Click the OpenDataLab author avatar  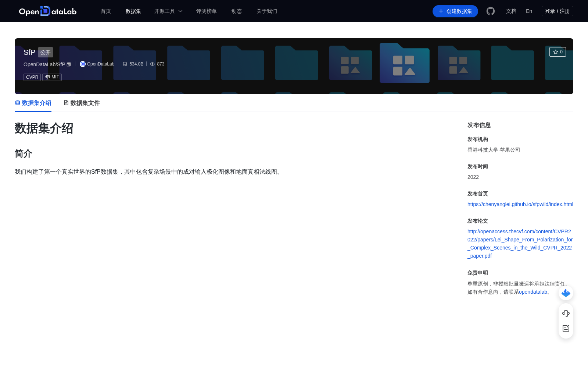tap(83, 64)
